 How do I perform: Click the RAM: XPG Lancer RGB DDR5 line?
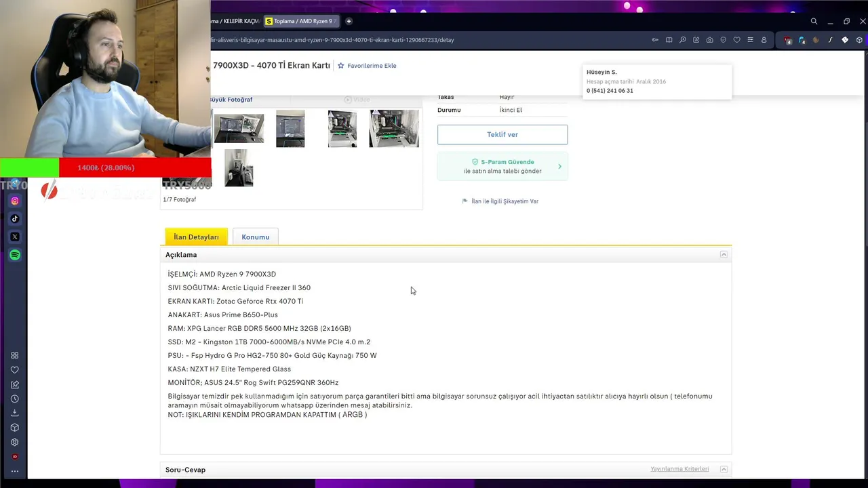(x=259, y=329)
